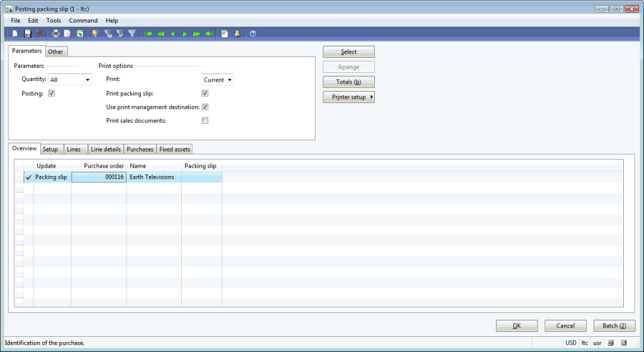The image size is (644, 352).
Task: Click the Update column header
Action: click(52, 166)
